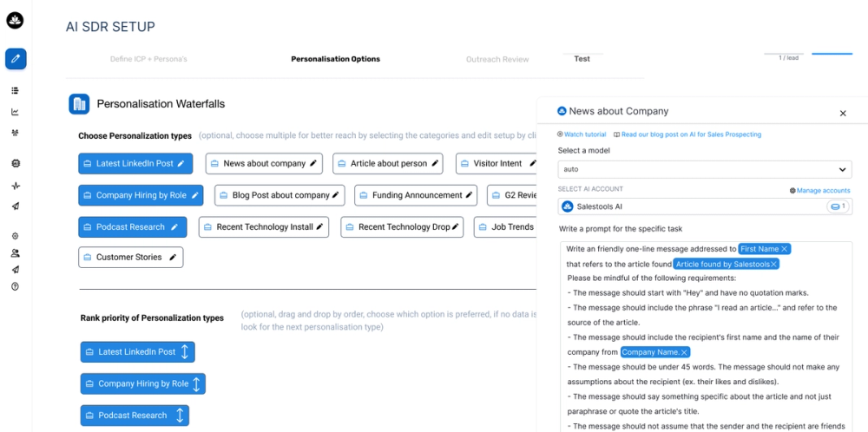Click pencil icon on Recent Technology Install chip
This screenshot has height=432, width=868.
pos(319,226)
